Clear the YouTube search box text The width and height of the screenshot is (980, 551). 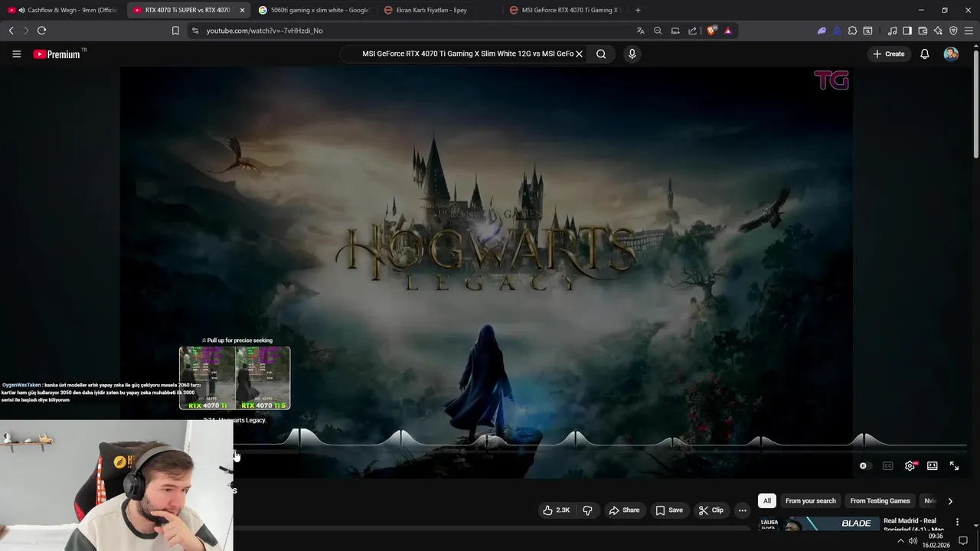tap(579, 54)
